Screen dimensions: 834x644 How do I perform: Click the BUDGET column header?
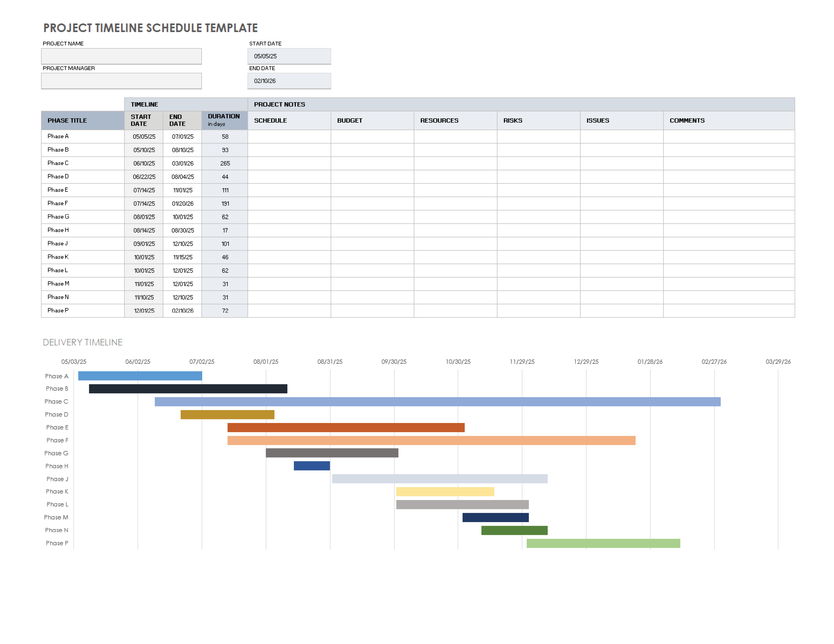[372, 120]
